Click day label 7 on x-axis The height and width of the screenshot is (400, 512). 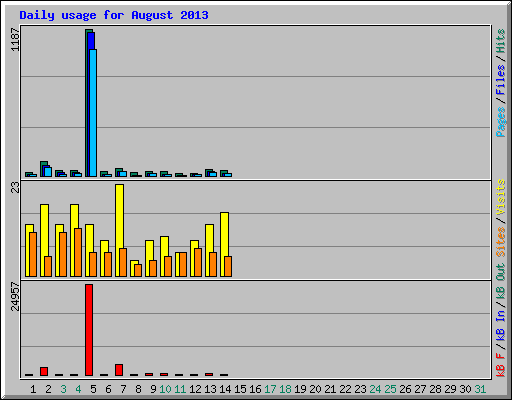point(123,389)
